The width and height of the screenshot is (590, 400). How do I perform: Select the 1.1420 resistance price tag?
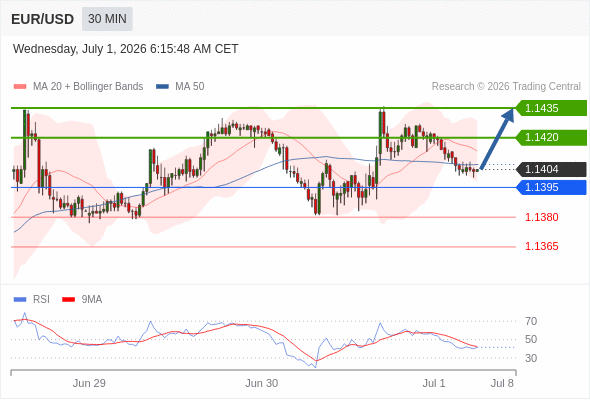[x=551, y=137]
